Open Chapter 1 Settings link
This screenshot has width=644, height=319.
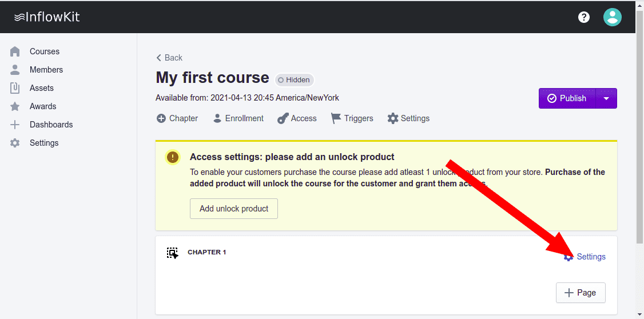(x=590, y=257)
